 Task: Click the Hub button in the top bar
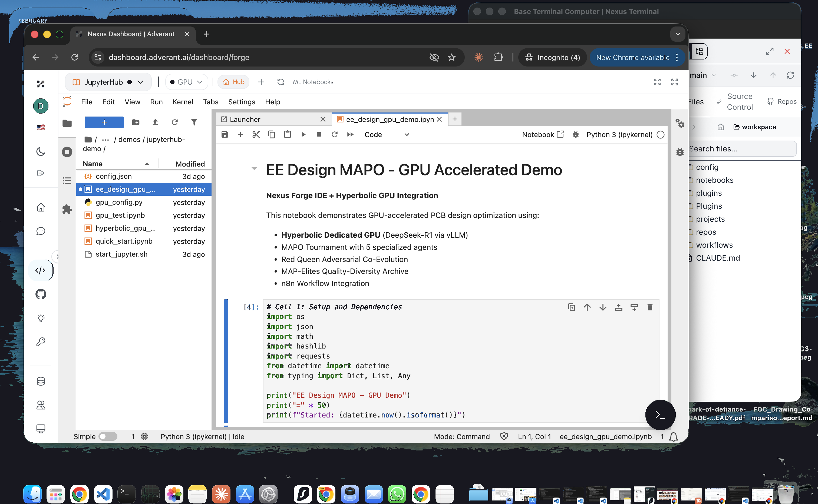tap(233, 82)
